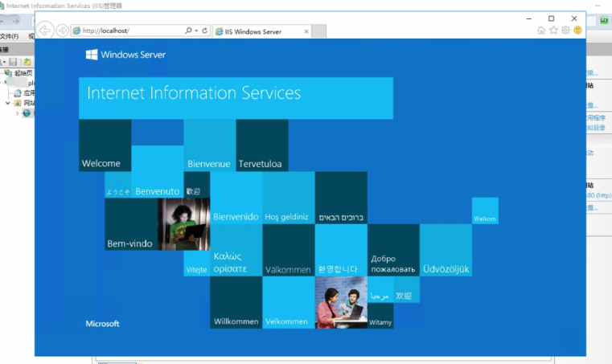612x364 pixels.
Task: Click the Bem-vindo tile
Action: [131, 224]
